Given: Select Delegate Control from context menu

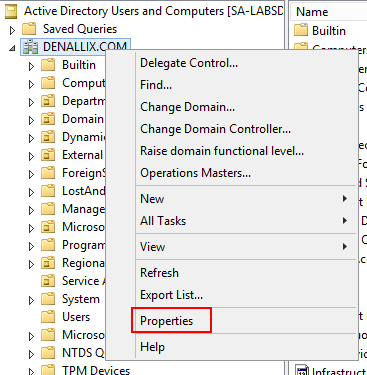Looking at the screenshot, I should (189, 63).
